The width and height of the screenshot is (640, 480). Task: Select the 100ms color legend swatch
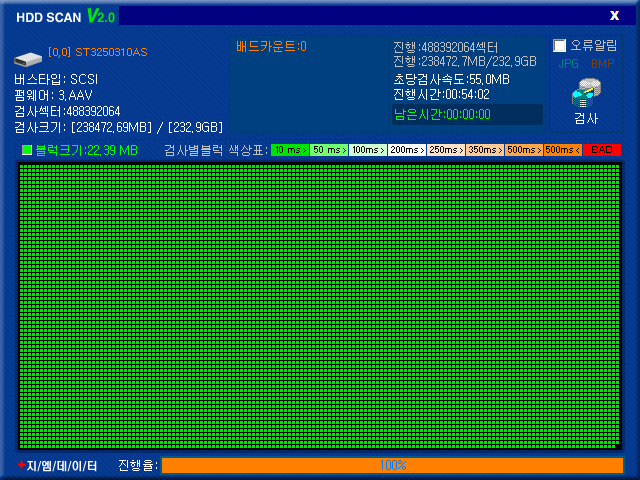point(368,150)
